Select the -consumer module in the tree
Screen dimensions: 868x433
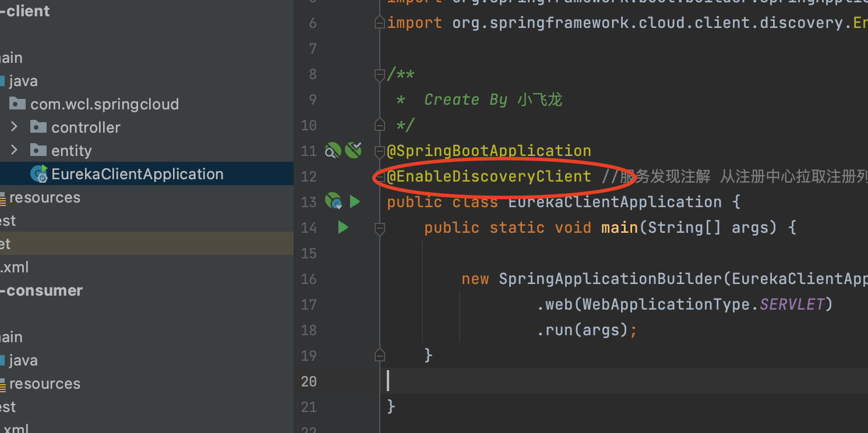[x=41, y=290]
